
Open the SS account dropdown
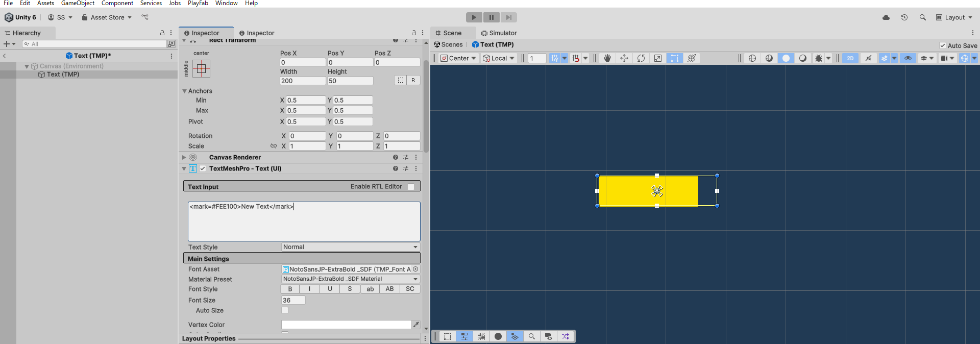coord(60,17)
